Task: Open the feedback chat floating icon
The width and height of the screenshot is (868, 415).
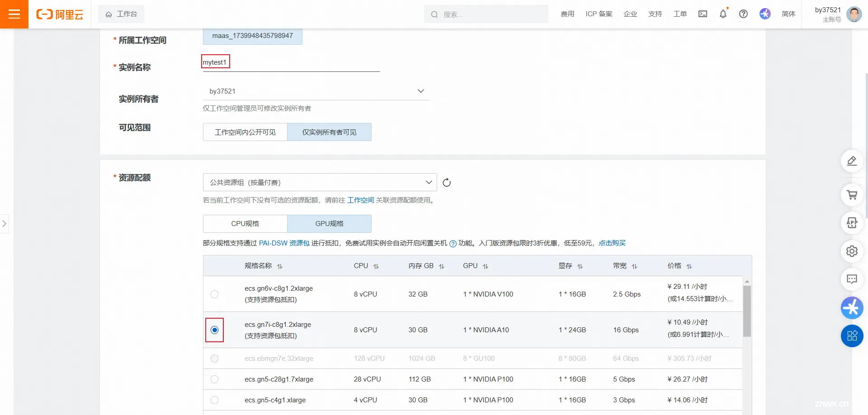Action: tap(852, 279)
